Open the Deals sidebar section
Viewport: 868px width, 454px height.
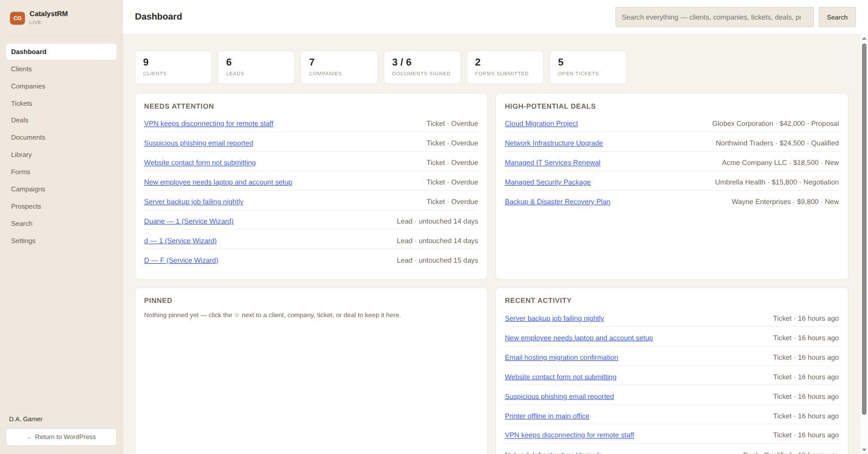coord(61,120)
